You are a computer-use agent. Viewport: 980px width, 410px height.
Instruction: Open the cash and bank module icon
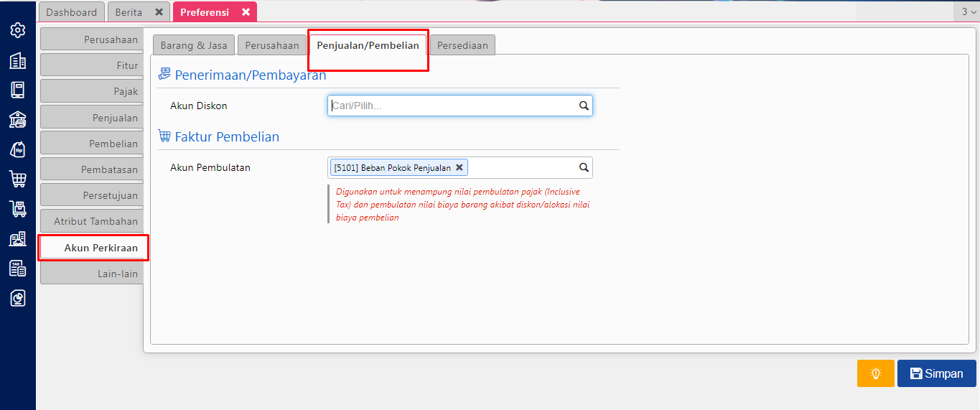(x=18, y=119)
